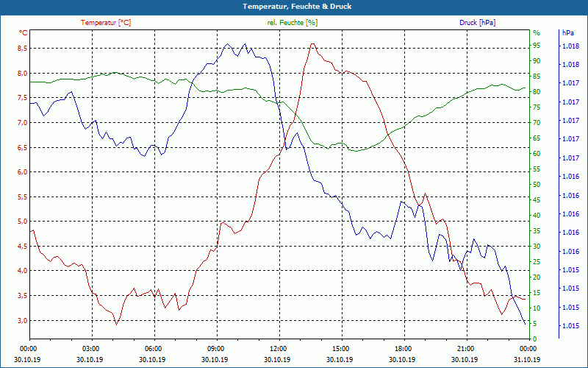Select the red 'Temperatur [°C]' legend label
The image size is (588, 368).
pos(106,23)
